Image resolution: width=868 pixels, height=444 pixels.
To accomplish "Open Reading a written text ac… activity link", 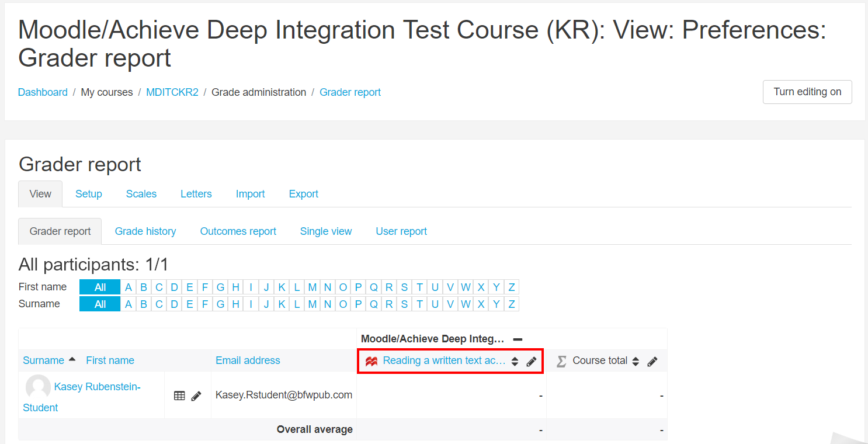I will point(444,360).
